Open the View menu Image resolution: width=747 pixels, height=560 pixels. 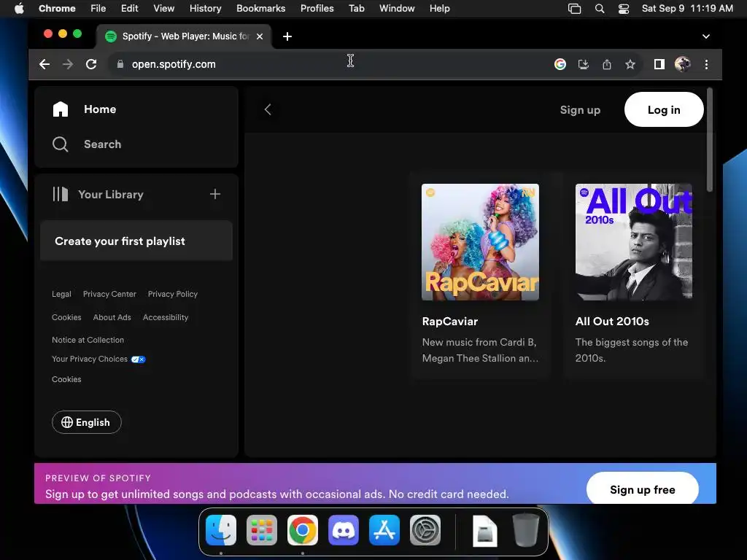(x=164, y=9)
